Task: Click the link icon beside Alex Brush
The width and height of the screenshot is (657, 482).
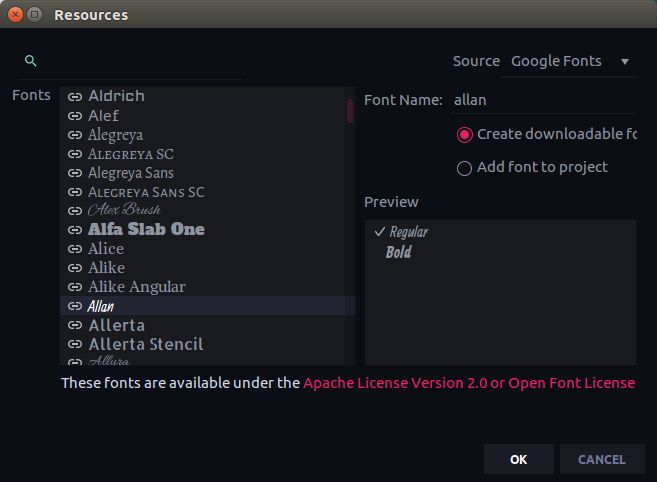Action: coord(75,211)
